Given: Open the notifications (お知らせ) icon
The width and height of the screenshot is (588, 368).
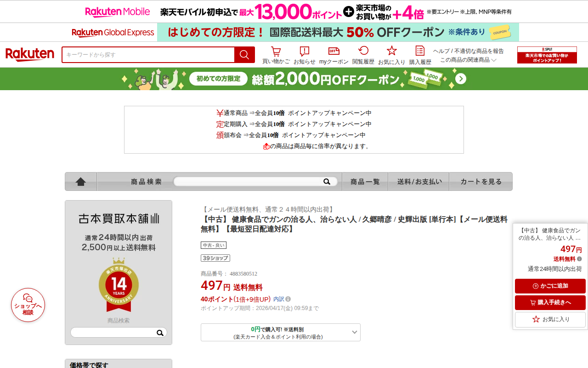Looking at the screenshot, I should click(x=305, y=55).
